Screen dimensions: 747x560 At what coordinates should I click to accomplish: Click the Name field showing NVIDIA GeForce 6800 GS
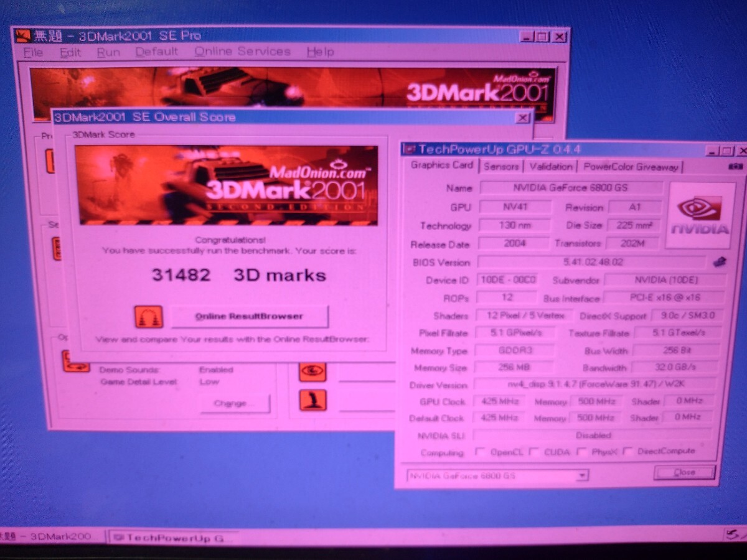pos(571,188)
